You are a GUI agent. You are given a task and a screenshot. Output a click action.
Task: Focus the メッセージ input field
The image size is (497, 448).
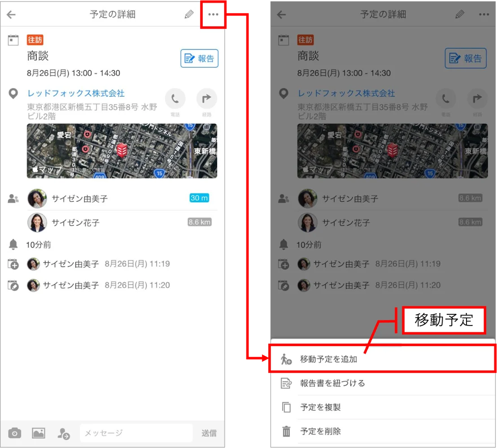136,433
